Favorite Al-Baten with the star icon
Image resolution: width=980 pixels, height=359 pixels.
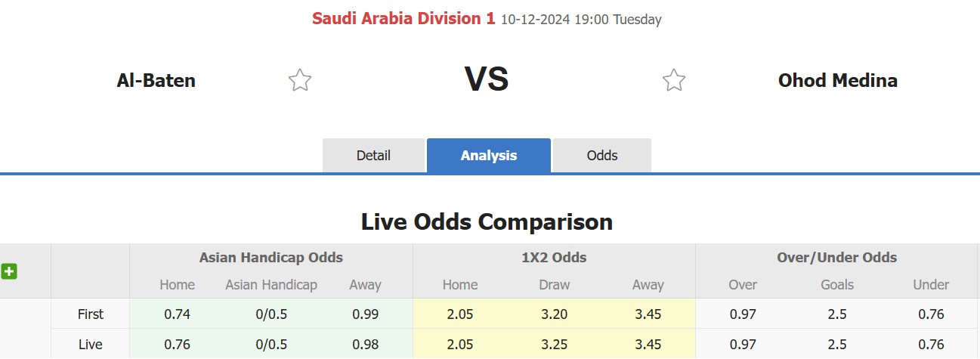point(300,80)
